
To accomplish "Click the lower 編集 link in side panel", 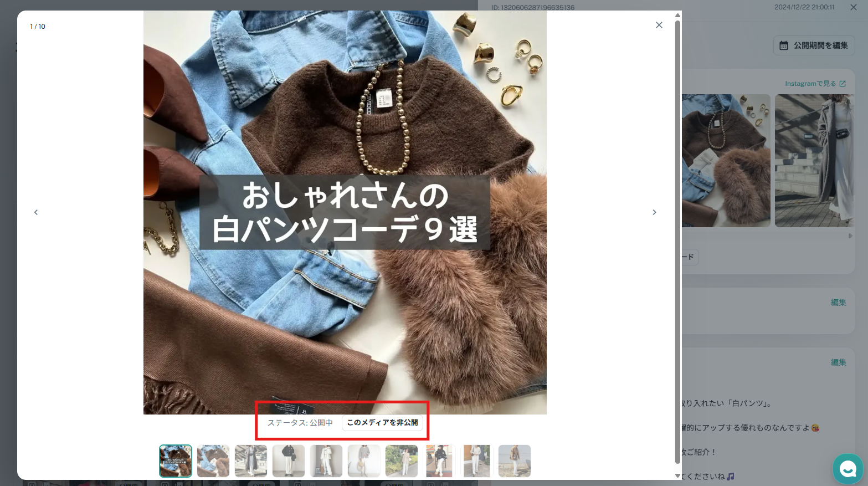I will pyautogui.click(x=838, y=362).
